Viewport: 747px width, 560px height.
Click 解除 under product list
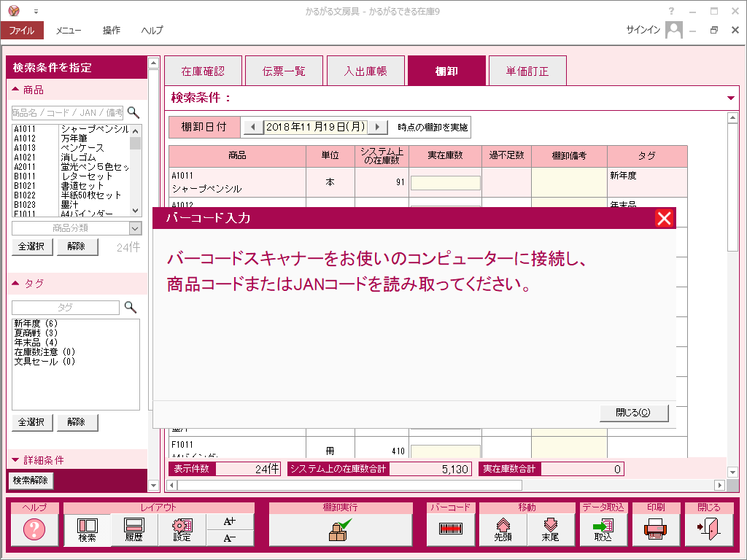click(x=77, y=246)
